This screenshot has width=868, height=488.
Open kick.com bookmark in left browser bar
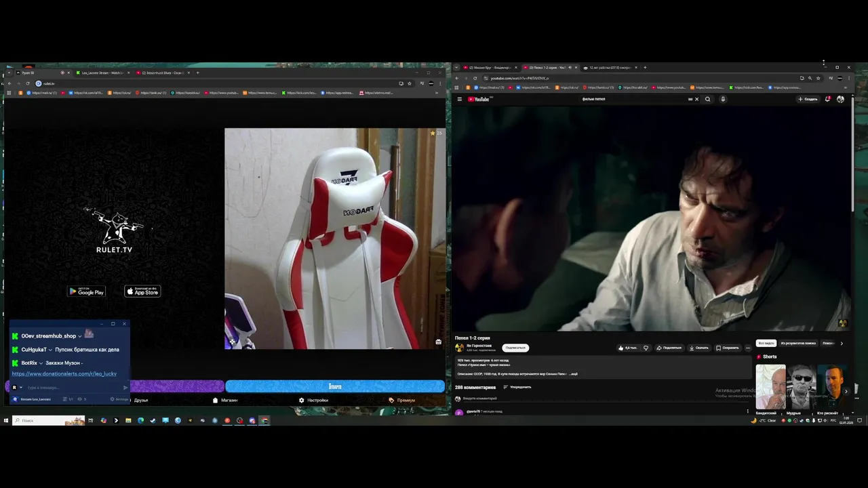(x=299, y=93)
